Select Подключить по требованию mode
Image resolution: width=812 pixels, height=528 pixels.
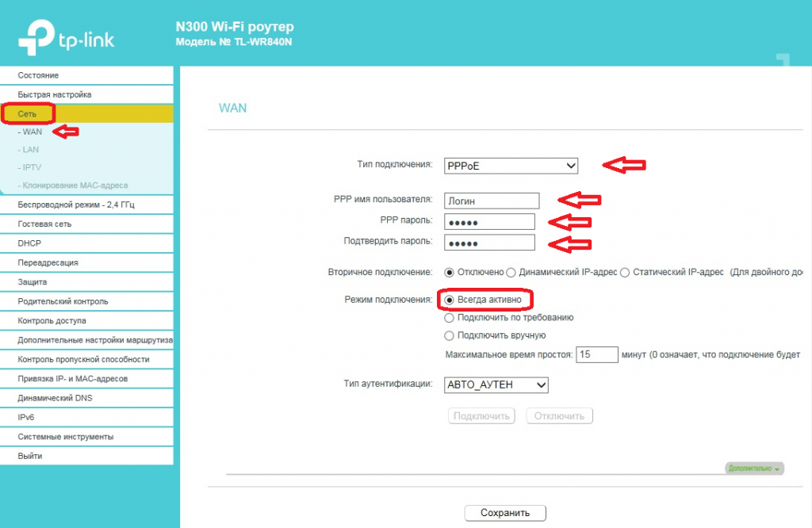point(449,318)
